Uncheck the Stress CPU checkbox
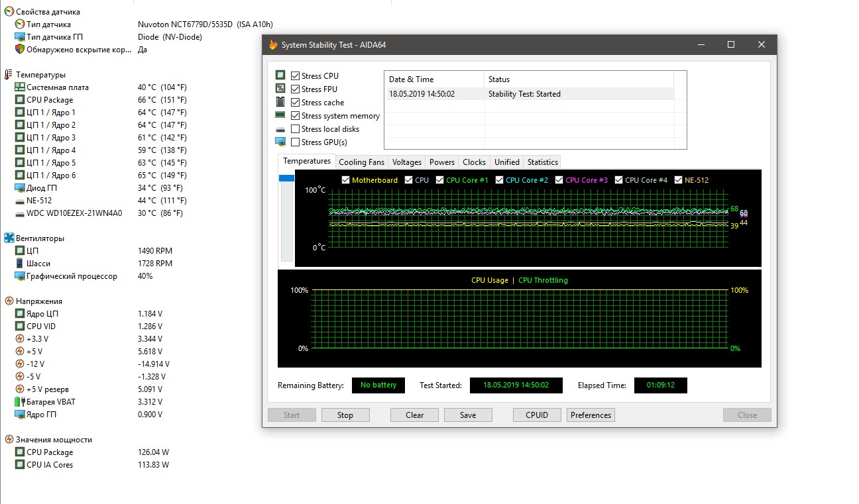The height and width of the screenshot is (504, 859). 295,76
